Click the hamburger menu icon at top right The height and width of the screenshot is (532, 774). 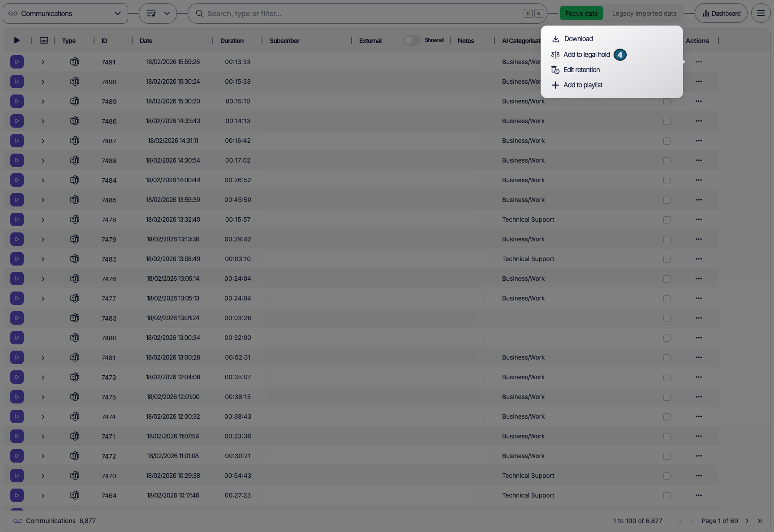tap(761, 13)
